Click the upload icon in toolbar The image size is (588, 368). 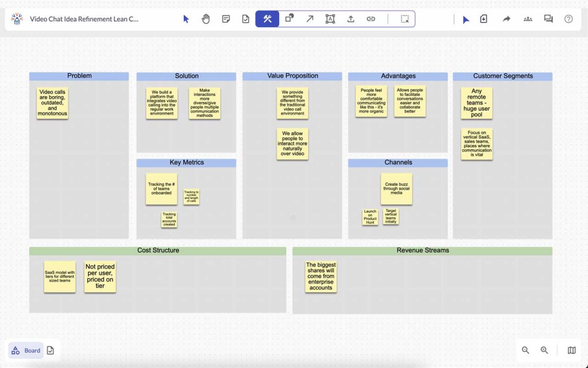coord(351,19)
